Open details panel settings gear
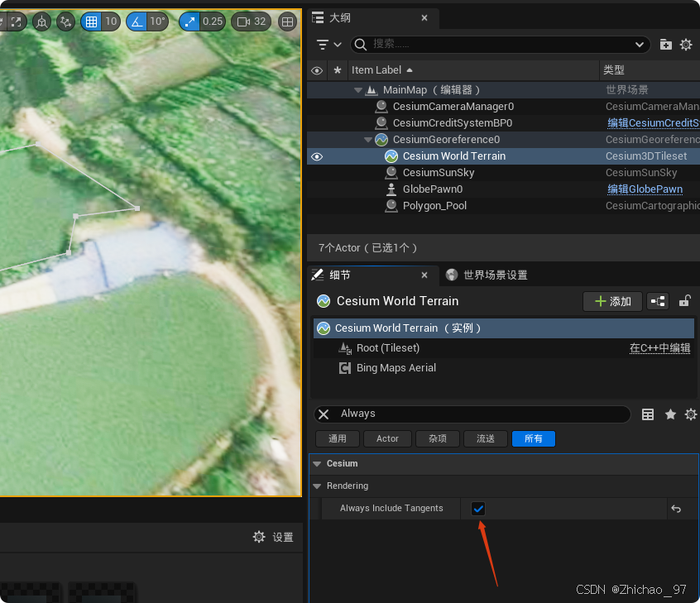The height and width of the screenshot is (603, 700). click(x=691, y=414)
